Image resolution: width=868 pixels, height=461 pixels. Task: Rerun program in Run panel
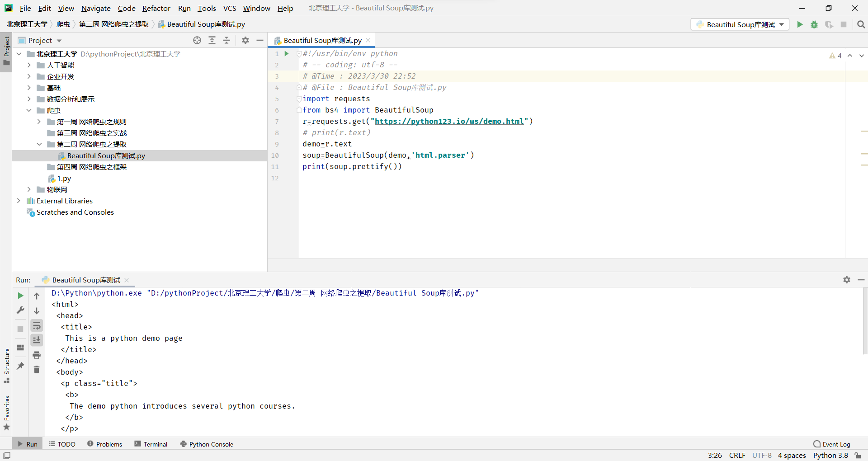coord(20,296)
